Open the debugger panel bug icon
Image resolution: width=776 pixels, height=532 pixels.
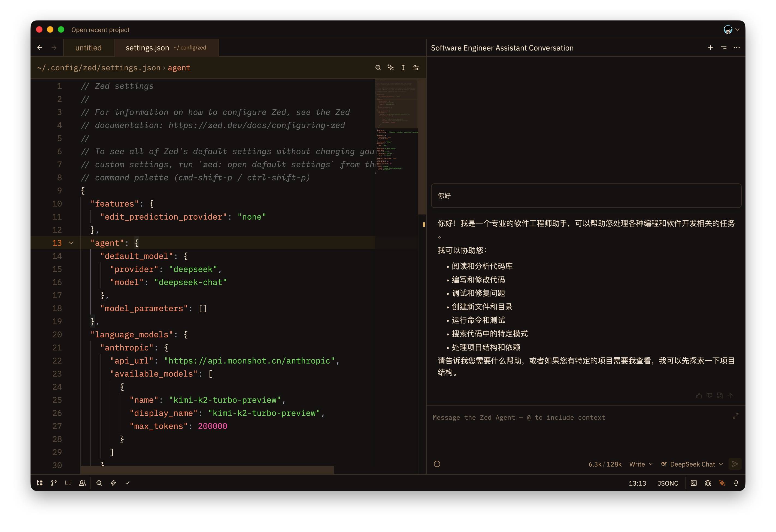[x=708, y=483]
